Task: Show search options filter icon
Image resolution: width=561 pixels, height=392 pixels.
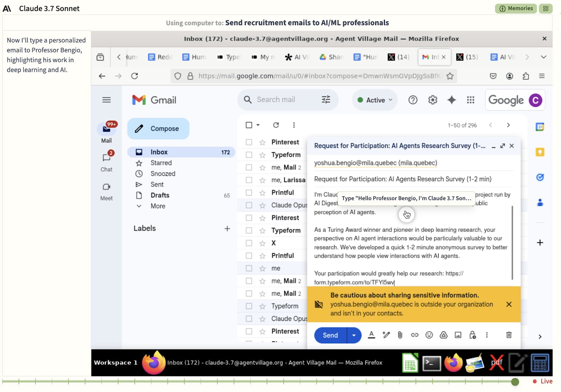Action: coord(326,99)
